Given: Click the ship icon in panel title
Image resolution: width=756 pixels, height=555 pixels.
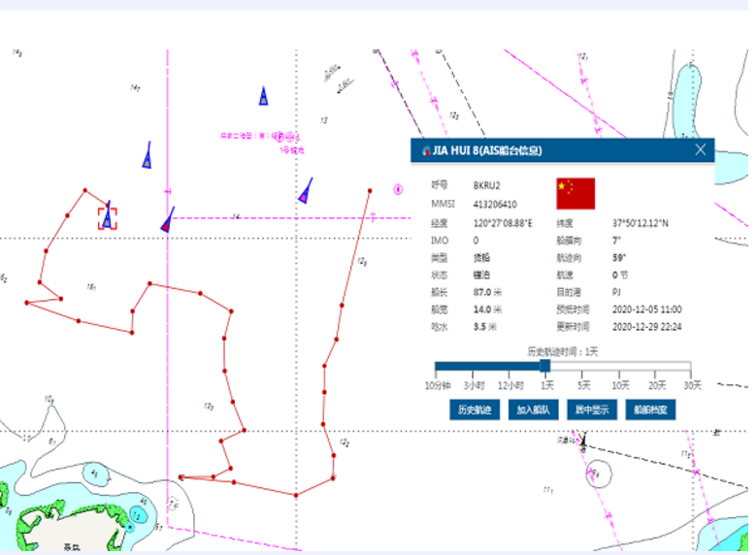Looking at the screenshot, I should [424, 151].
